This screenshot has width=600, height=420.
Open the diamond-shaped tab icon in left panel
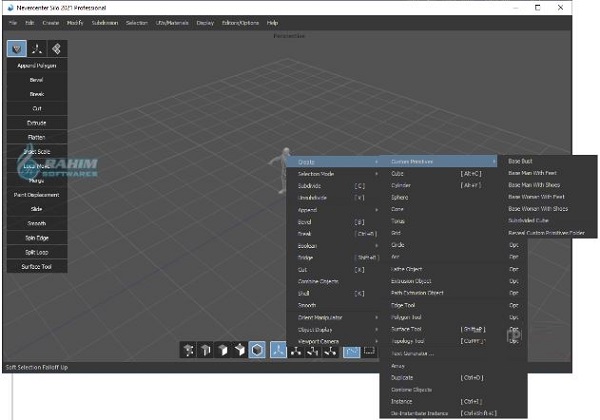[x=57, y=48]
